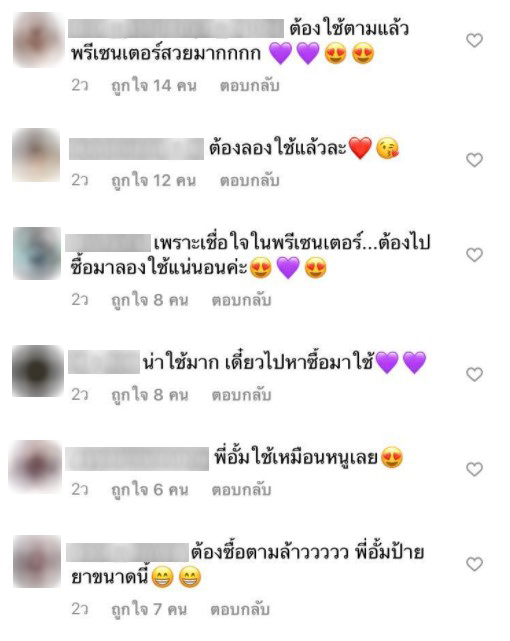Viewport: 510px width, 641px height.
Task: Heart the last comment with 7 likes
Action: [474, 564]
